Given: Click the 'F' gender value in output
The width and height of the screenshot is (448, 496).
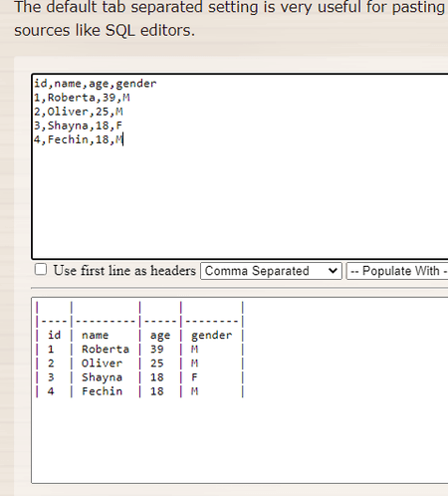Looking at the screenshot, I should click(x=194, y=377).
